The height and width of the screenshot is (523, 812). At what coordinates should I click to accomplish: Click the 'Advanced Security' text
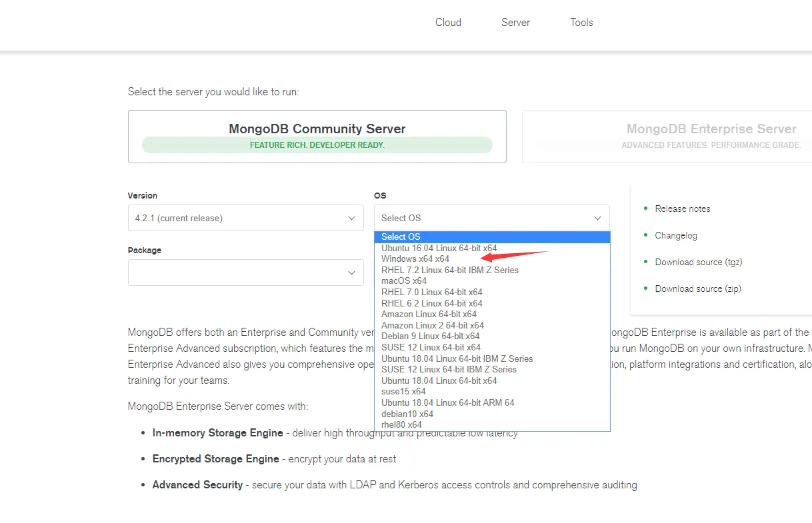197,485
